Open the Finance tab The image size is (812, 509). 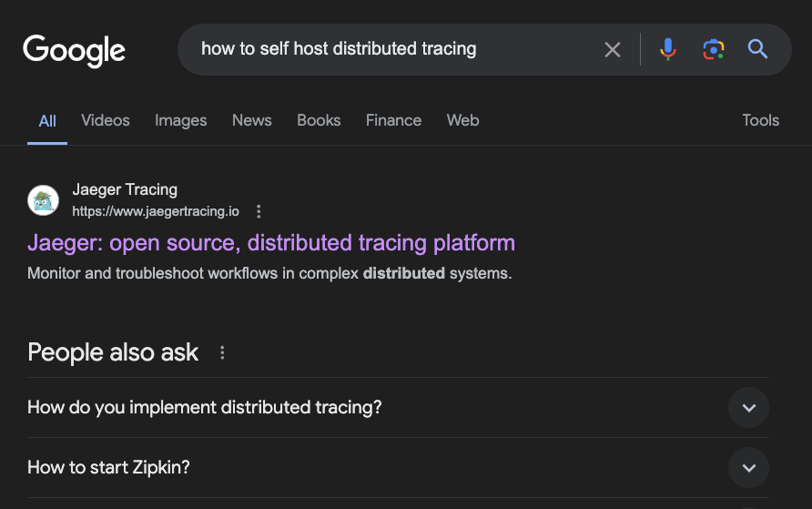pyautogui.click(x=393, y=120)
